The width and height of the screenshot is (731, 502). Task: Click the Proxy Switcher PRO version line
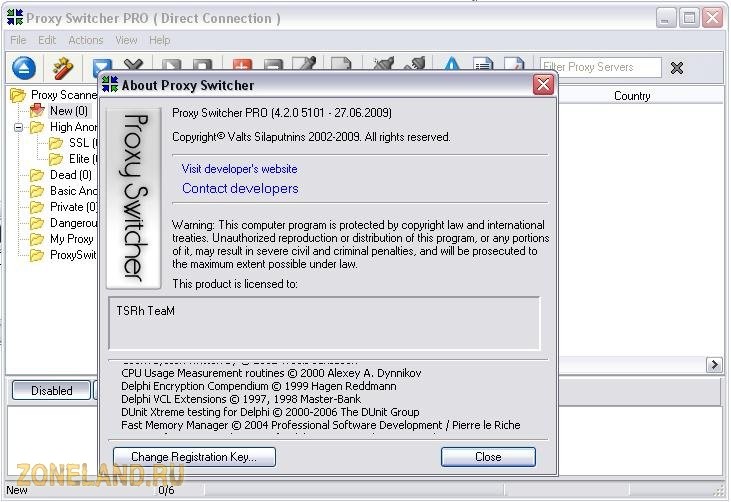tap(282, 113)
